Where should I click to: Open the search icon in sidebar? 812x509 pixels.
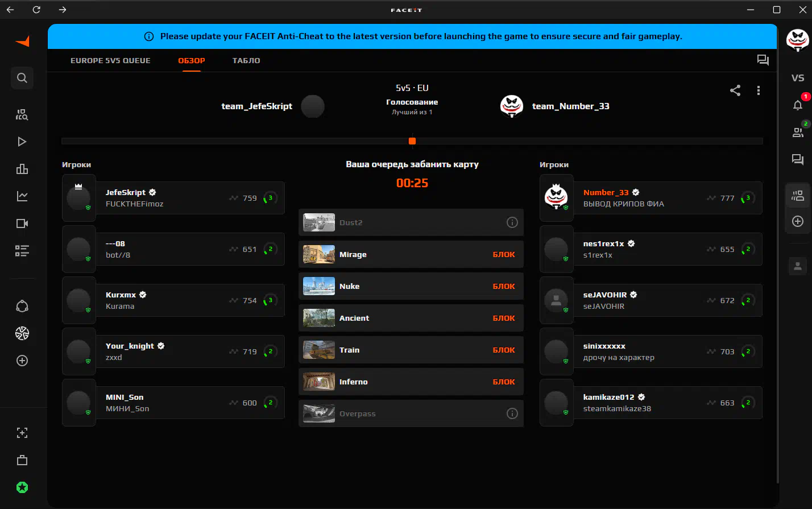point(22,78)
